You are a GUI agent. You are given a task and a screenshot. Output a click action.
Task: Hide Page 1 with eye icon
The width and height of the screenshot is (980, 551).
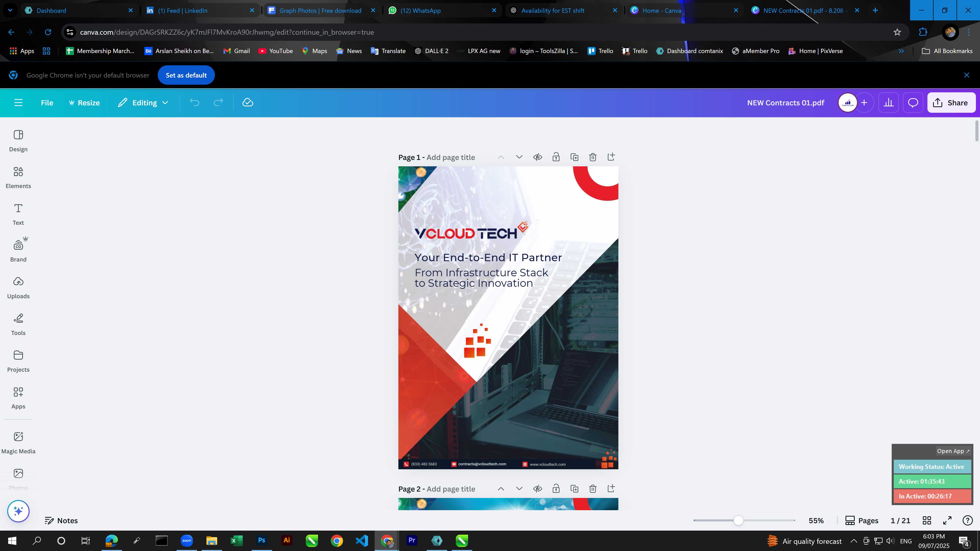coord(537,157)
